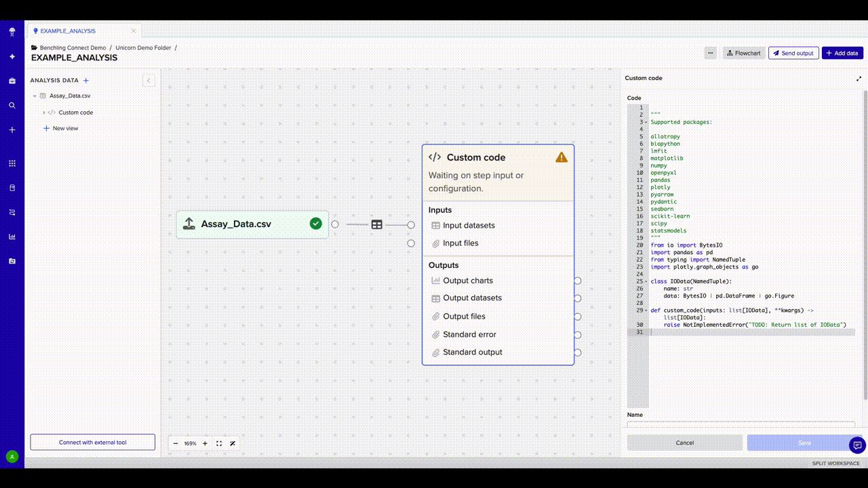Click the Send output button

coord(793,53)
